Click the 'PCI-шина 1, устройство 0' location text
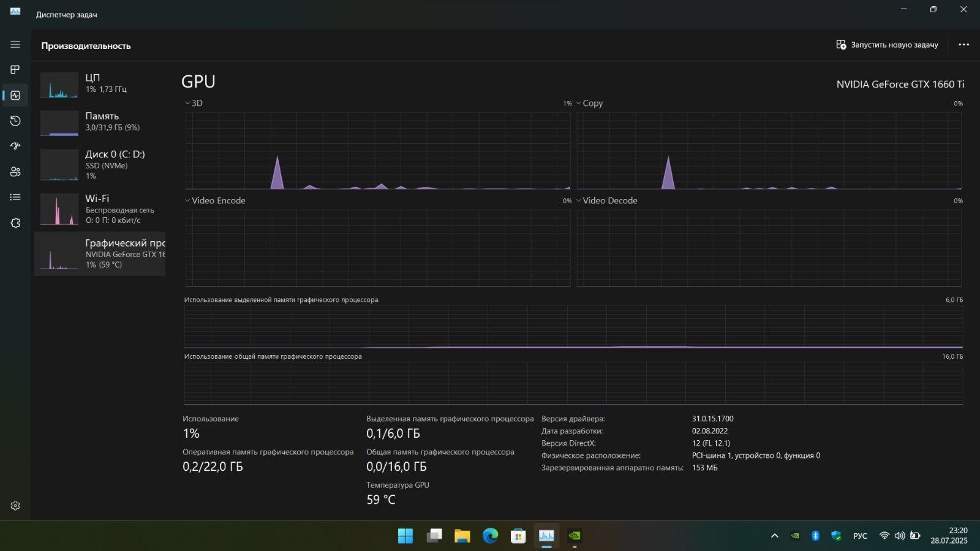 tap(756, 455)
